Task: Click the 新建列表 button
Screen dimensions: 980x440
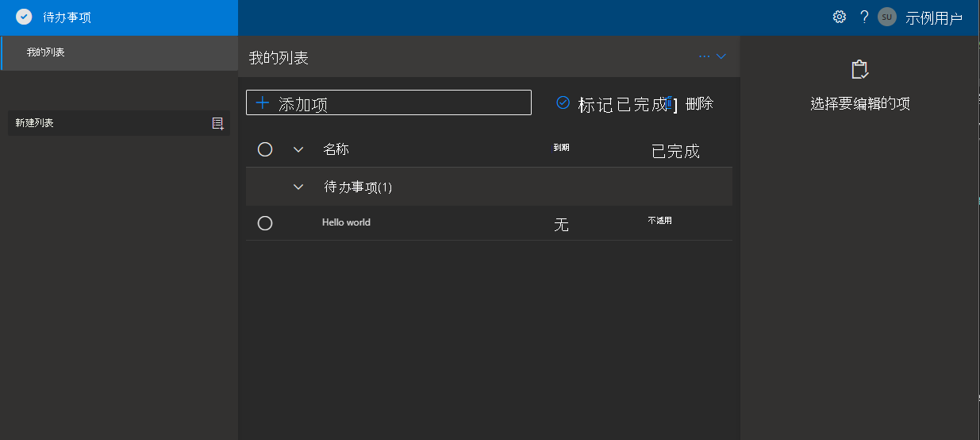Action: [119, 123]
